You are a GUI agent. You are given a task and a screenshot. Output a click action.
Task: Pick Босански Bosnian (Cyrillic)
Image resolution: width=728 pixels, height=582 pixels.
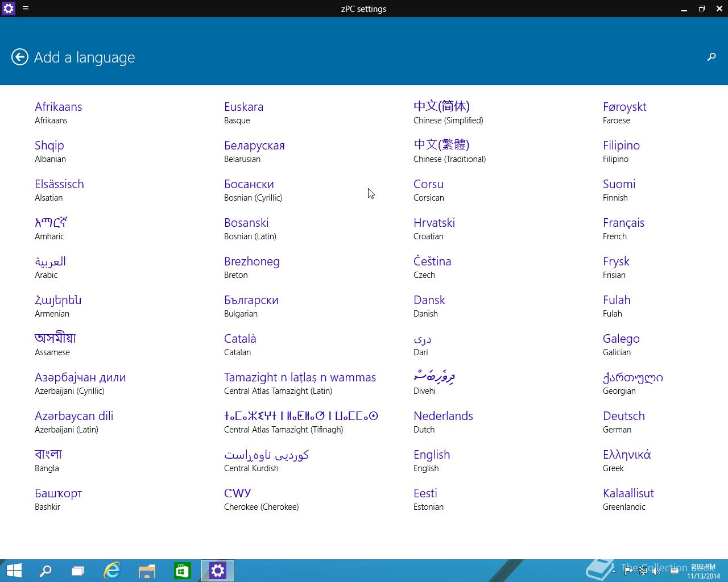[253, 190]
